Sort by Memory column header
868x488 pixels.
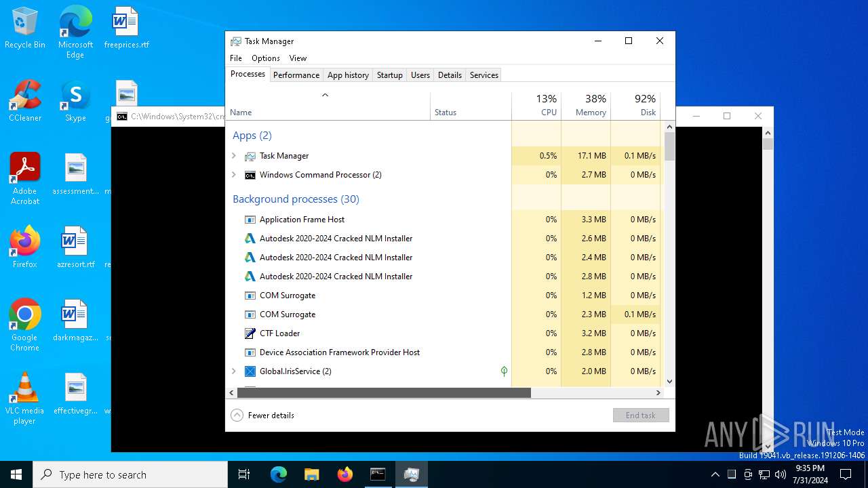click(586, 105)
